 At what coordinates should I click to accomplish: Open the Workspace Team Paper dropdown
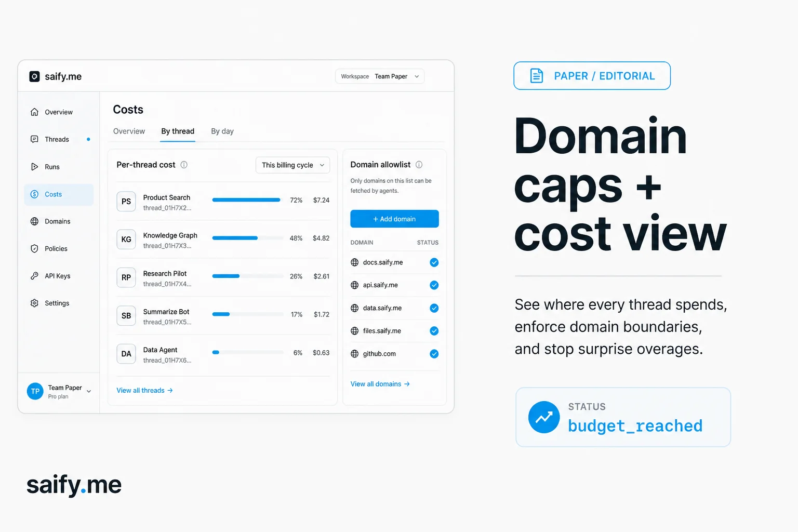[x=380, y=76]
